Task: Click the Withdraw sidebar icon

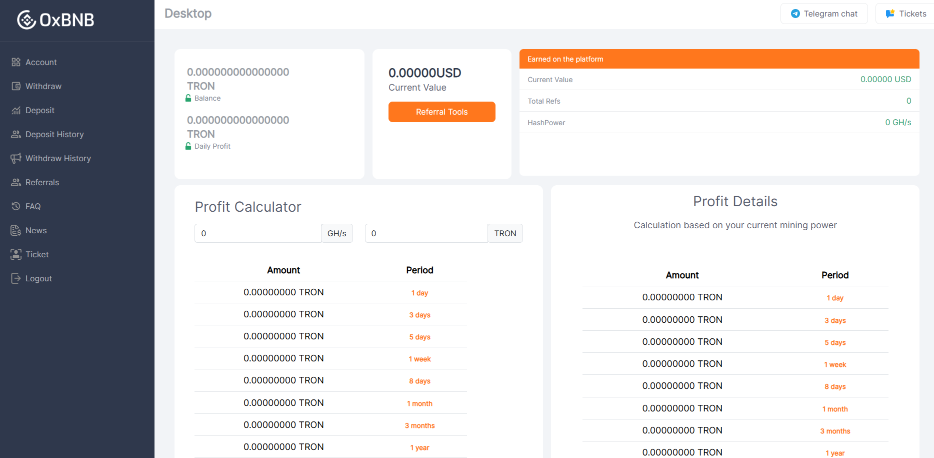Action: click(16, 86)
